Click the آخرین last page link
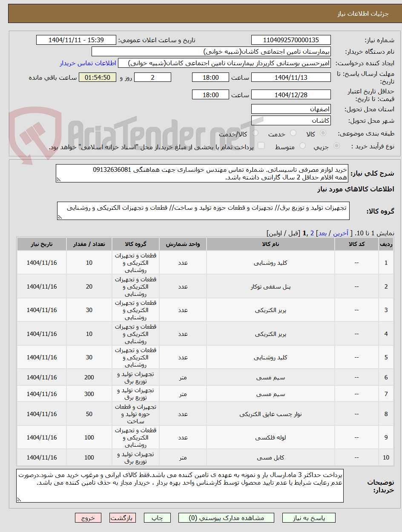Image resolution: width=402 pixels, height=532 pixels. tap(340, 233)
